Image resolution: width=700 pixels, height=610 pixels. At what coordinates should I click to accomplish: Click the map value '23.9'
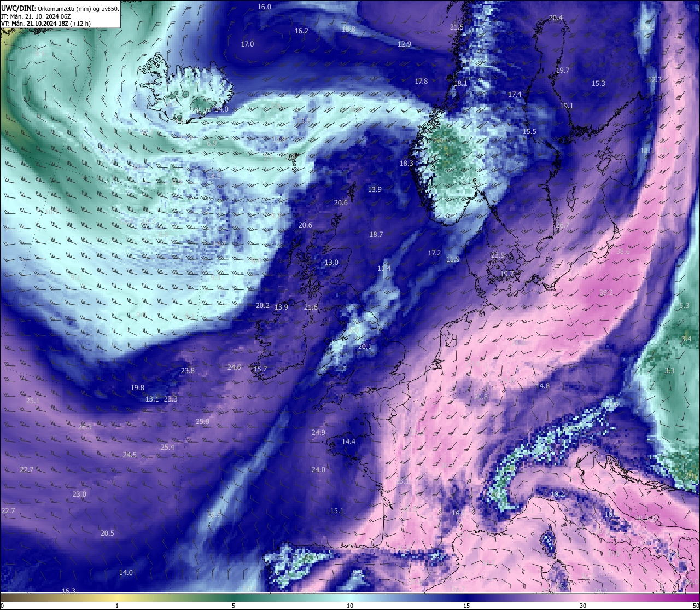pos(498,255)
